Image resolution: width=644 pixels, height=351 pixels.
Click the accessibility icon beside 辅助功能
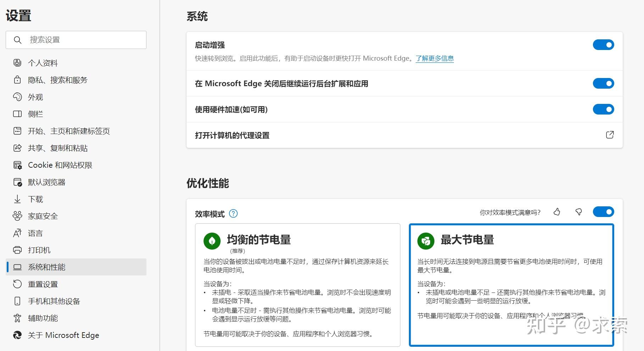(x=17, y=318)
